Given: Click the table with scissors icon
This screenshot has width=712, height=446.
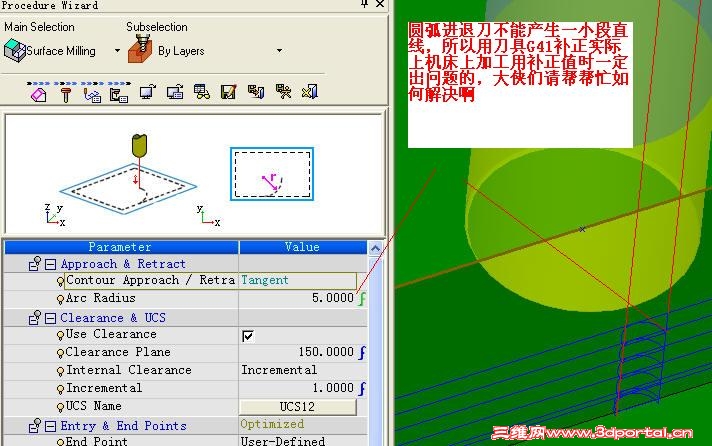Looking at the screenshot, I should coord(283,91).
